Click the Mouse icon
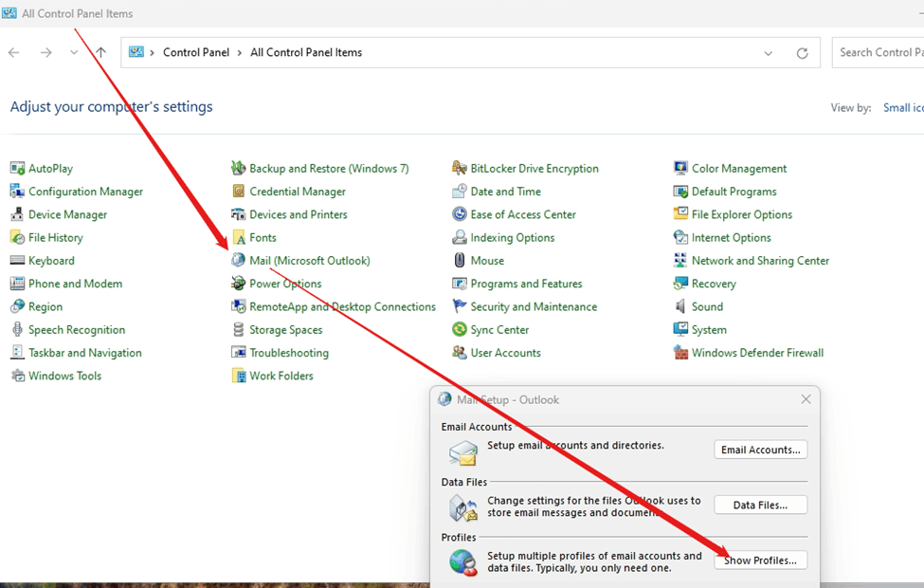Viewport: 924px width, 588px height. click(x=460, y=261)
